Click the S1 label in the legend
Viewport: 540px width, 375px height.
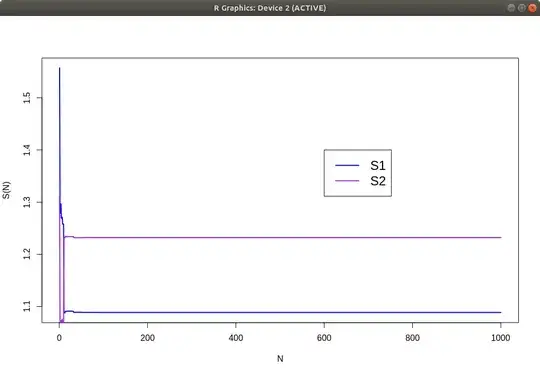pos(378,166)
